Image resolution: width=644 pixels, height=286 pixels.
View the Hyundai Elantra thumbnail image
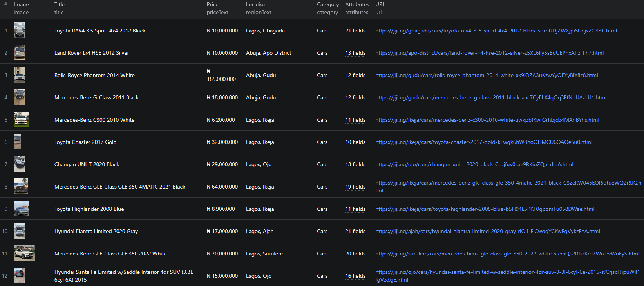pyautogui.click(x=20, y=231)
